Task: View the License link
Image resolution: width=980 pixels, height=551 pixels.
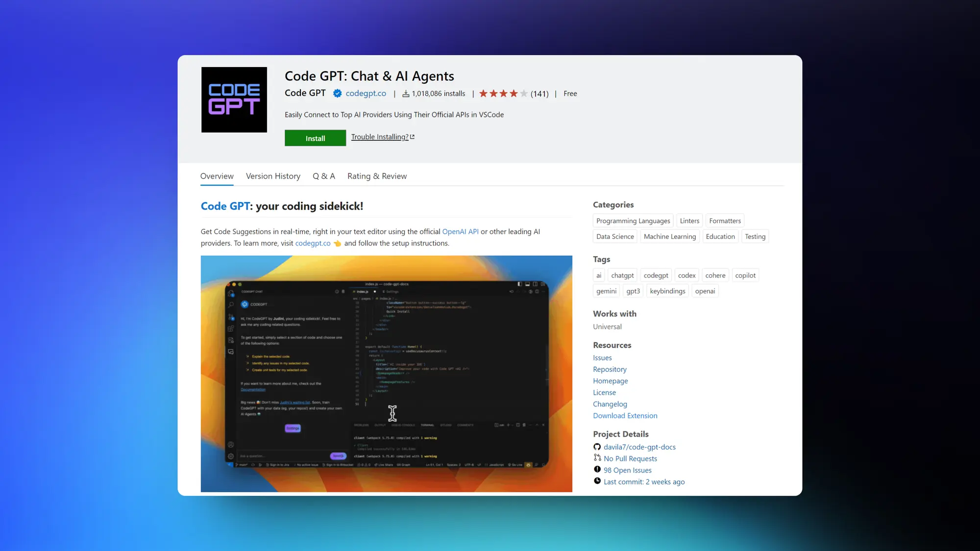Action: tap(604, 392)
